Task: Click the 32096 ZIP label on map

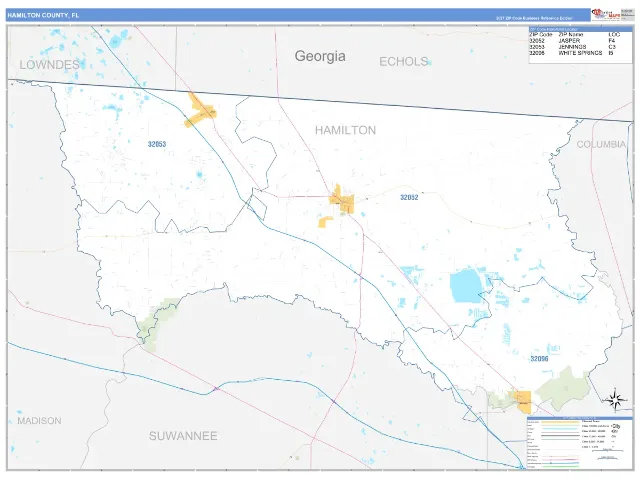Action: pyautogui.click(x=539, y=359)
